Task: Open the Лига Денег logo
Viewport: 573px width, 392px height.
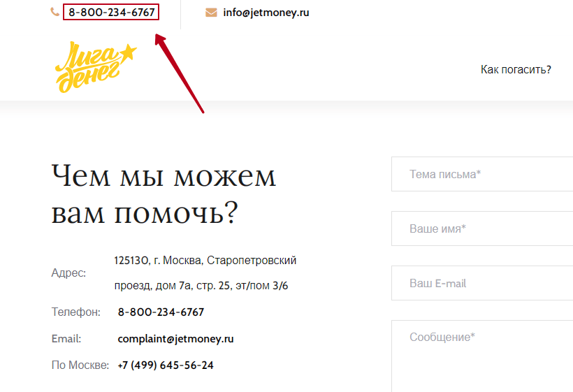Action: point(96,67)
